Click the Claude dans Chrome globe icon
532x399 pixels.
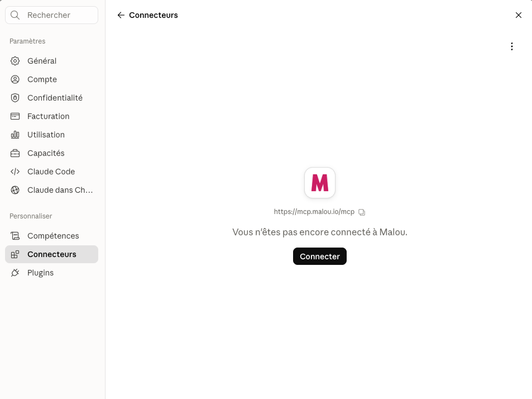15,190
